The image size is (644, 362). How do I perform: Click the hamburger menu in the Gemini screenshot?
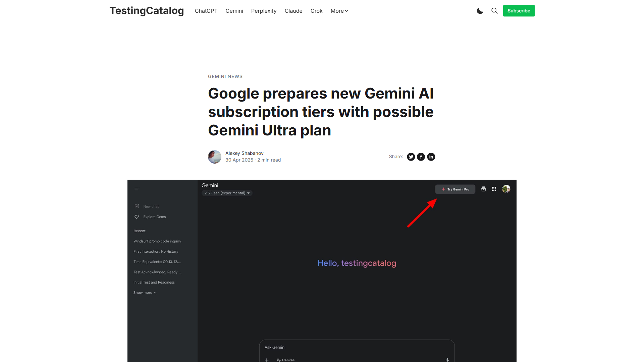click(137, 189)
